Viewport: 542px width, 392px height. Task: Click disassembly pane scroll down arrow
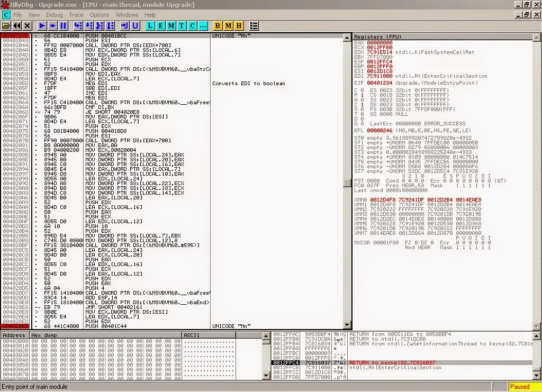(x=347, y=325)
